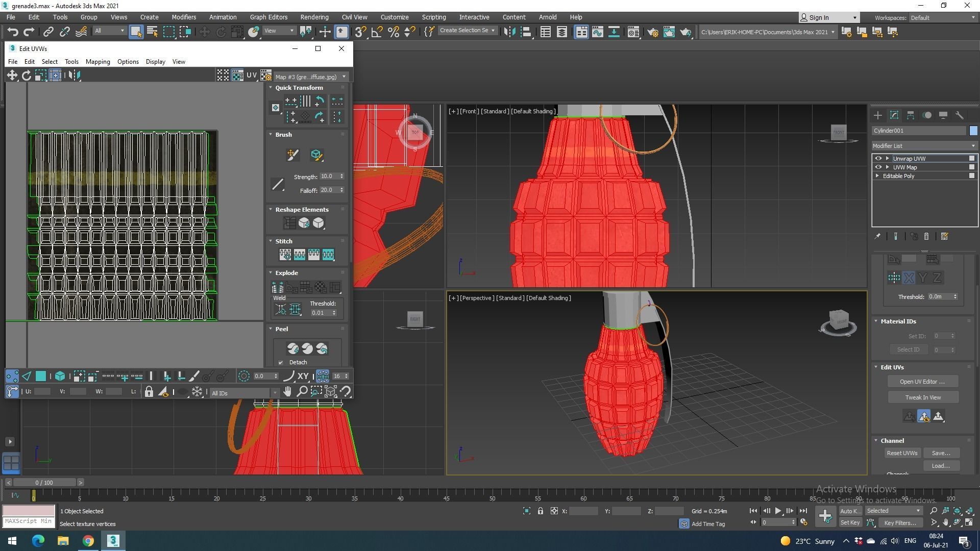
Task: Open the All IDs dropdown in UV editor
Action: 244,393
